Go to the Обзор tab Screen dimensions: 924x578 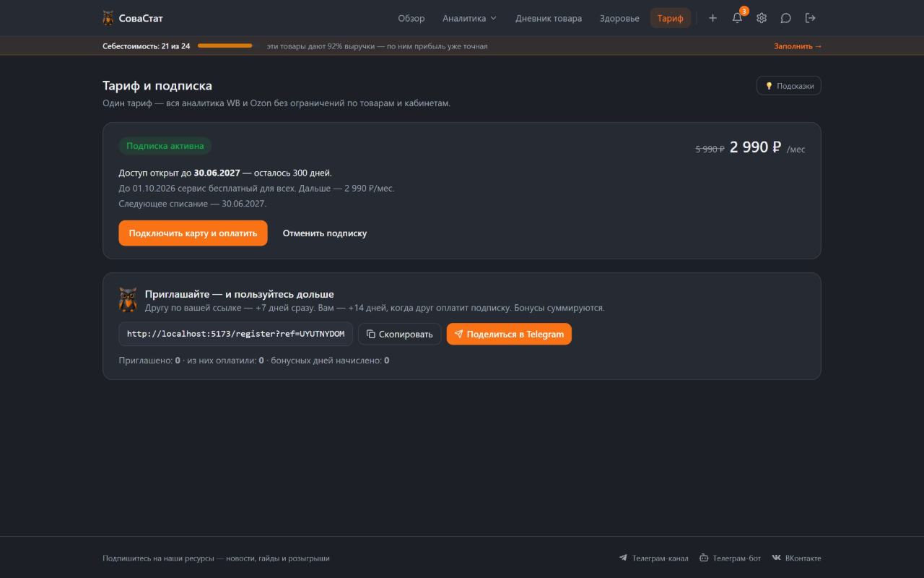click(411, 18)
